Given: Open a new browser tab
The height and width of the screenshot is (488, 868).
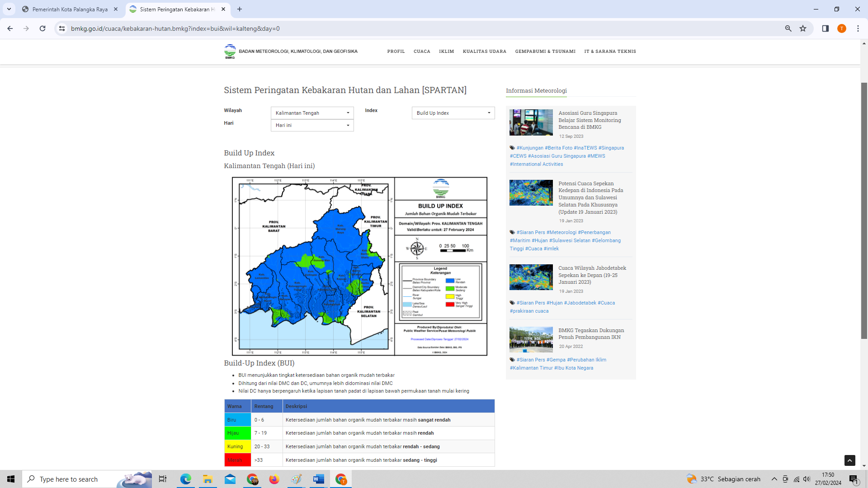Looking at the screenshot, I should (x=240, y=9).
